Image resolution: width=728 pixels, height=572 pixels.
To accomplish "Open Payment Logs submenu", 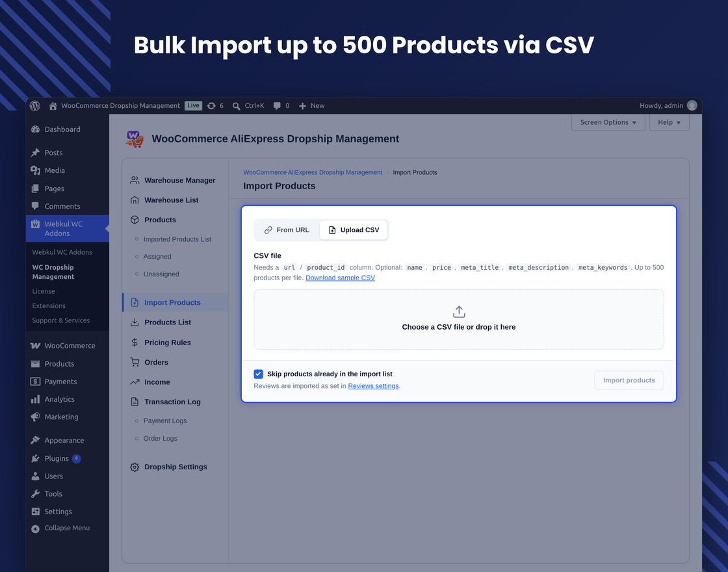I will point(165,421).
